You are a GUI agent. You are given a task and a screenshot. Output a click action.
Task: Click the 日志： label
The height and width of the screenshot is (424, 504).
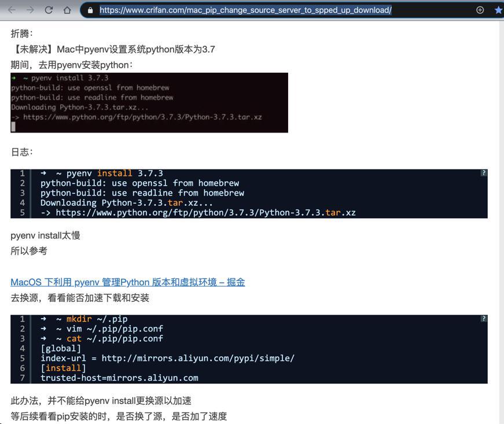pos(21,152)
